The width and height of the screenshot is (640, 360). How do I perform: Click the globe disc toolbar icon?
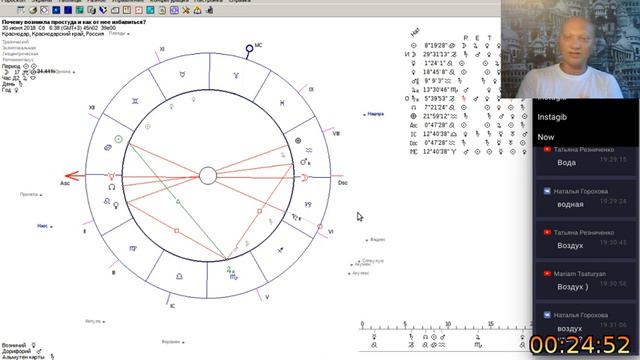tap(33, 10)
